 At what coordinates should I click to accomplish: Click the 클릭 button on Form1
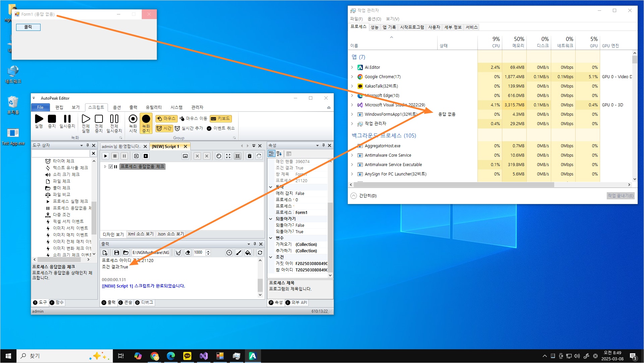[28, 27]
